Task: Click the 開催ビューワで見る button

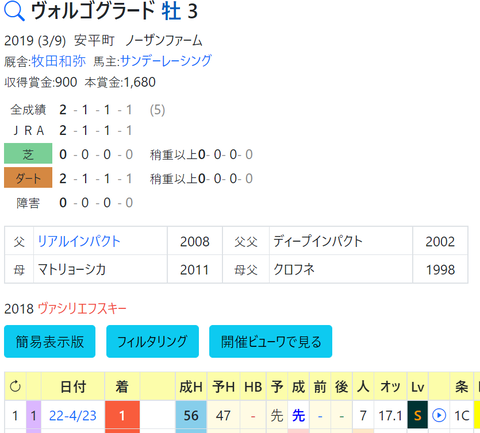Action: [x=271, y=342]
